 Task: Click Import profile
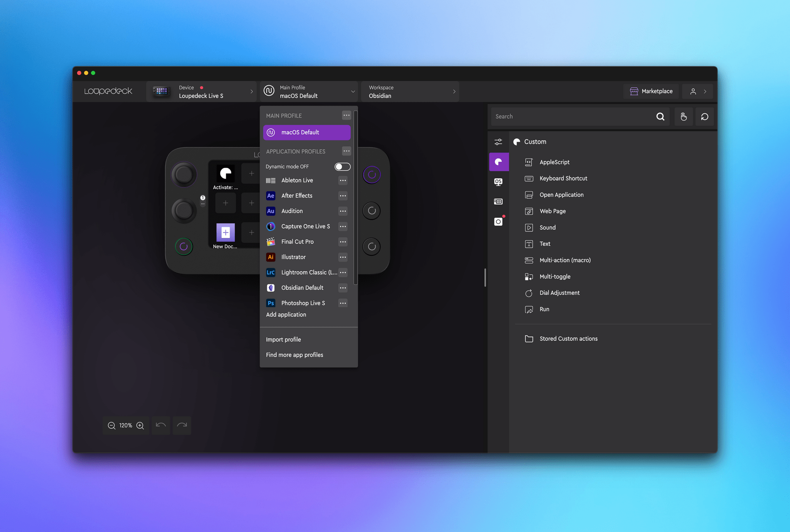[x=284, y=339]
